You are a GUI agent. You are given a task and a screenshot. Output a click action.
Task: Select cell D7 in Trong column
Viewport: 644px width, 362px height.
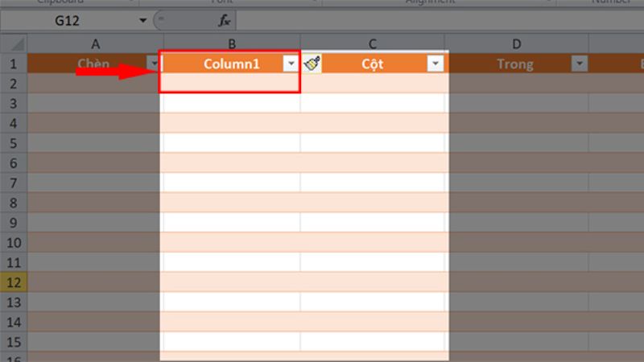517,183
